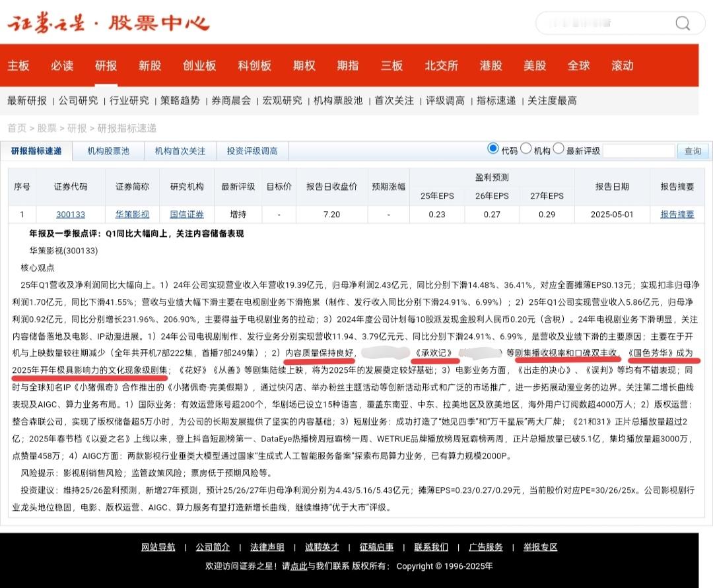Open the 报告摘要 link in row 1
Viewport: 713px width, 588px height.
point(677,214)
